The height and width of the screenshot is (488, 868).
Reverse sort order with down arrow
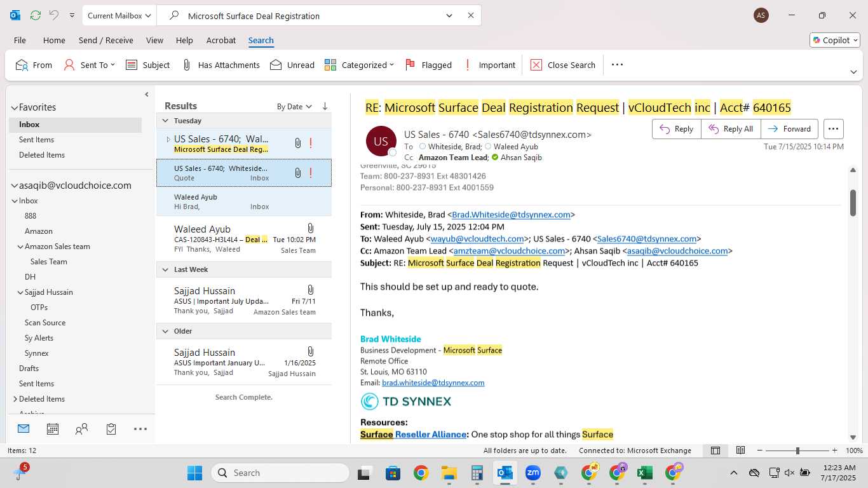(325, 106)
